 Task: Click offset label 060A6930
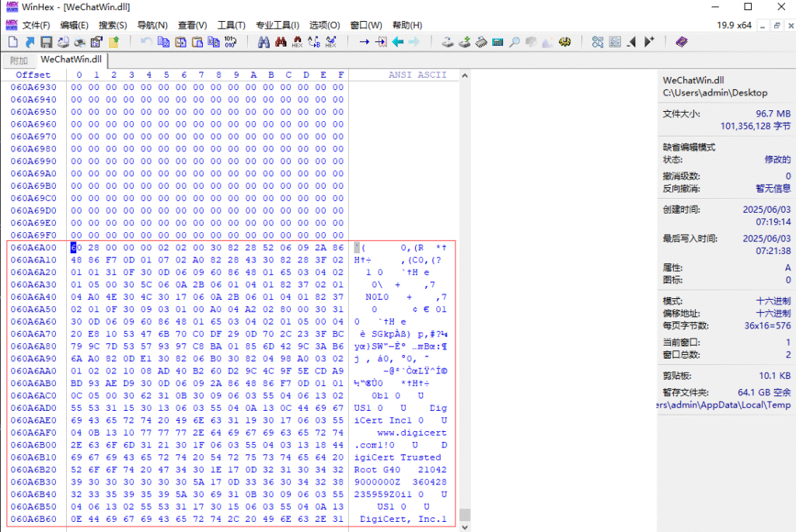33,87
